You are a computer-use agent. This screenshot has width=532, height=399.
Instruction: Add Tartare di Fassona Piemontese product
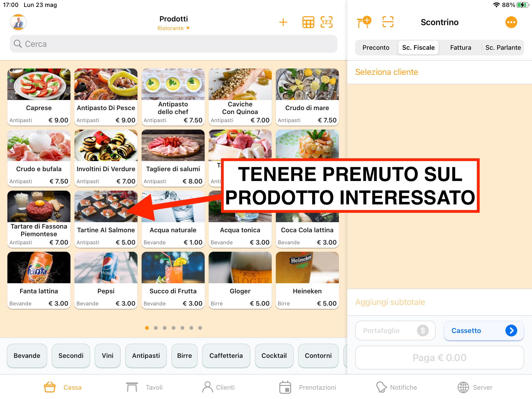pyautogui.click(x=39, y=219)
